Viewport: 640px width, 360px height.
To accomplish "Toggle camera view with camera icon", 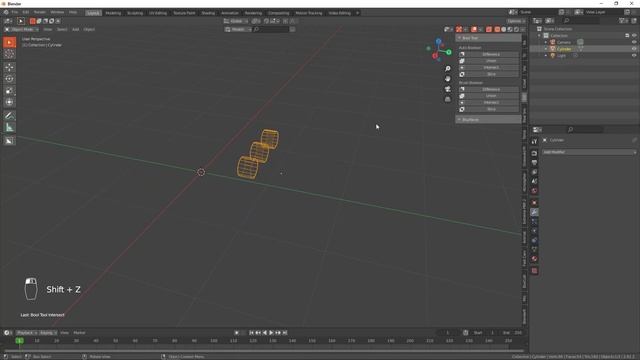I will point(448,89).
